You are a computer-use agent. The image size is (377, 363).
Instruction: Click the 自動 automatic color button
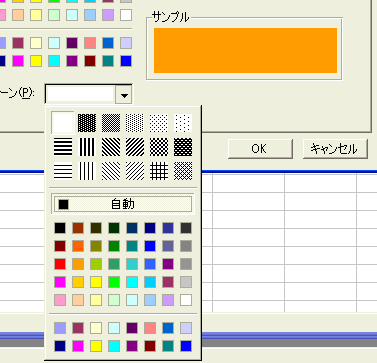[122, 204]
